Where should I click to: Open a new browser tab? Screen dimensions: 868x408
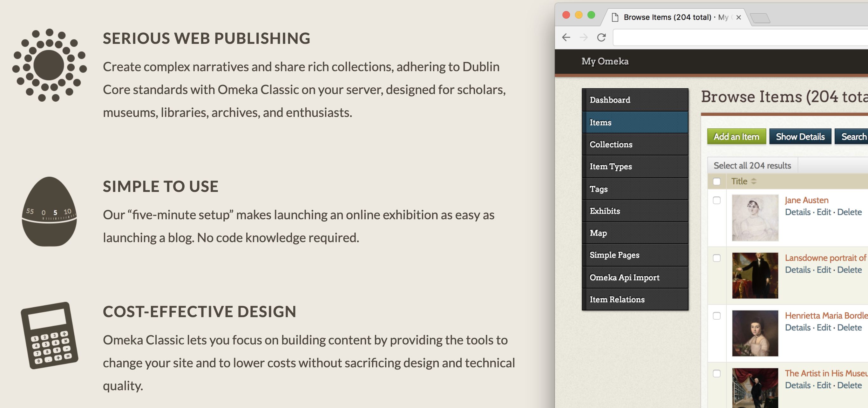coord(760,18)
